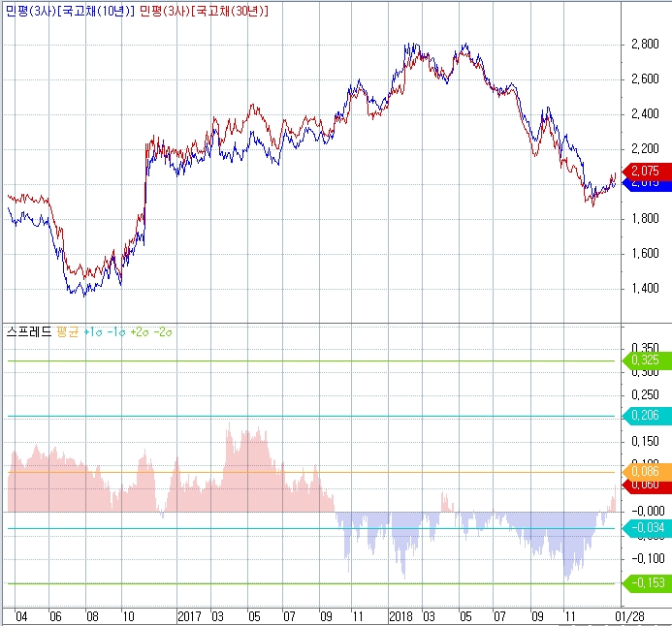Click the +1σ legend label
Viewport: 672px width, 626px height.
click(x=92, y=332)
